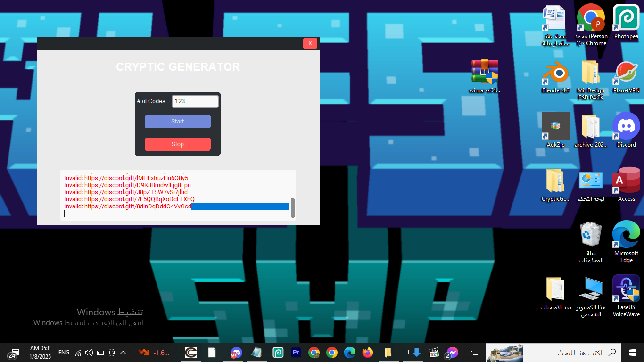Screen dimensions: 644x362
Task: Open the EaseUS VoiceWave desktop shortcut
Action: 626,296
